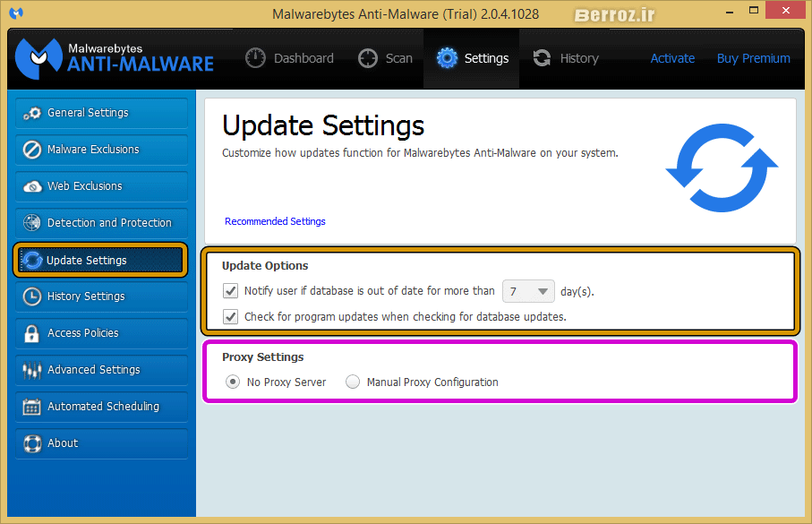
Task: Select No Proxy Server radio button
Action: [233, 382]
